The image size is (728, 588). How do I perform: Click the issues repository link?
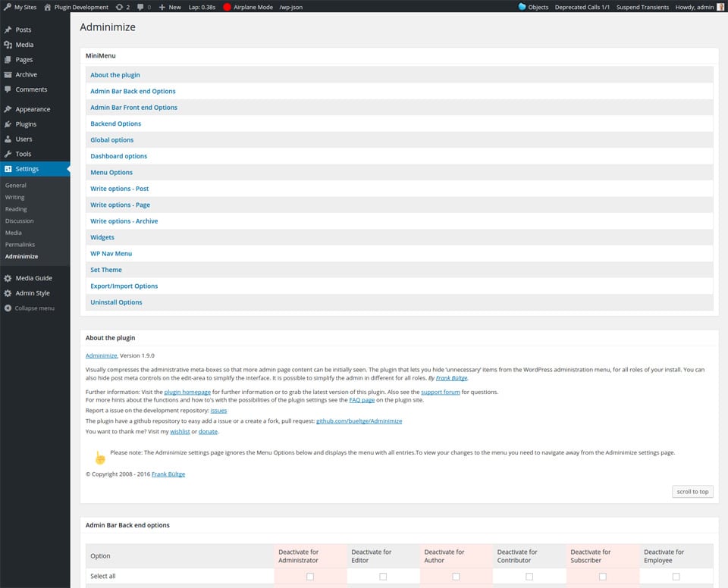tap(218, 411)
